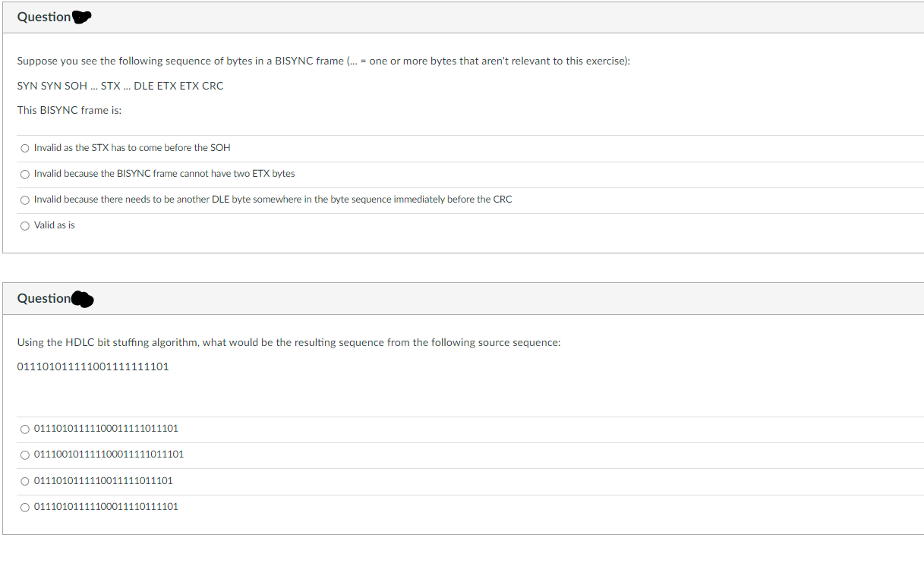Click the redacted mark on the second question number
The height and width of the screenshot is (563, 924).
(83, 298)
